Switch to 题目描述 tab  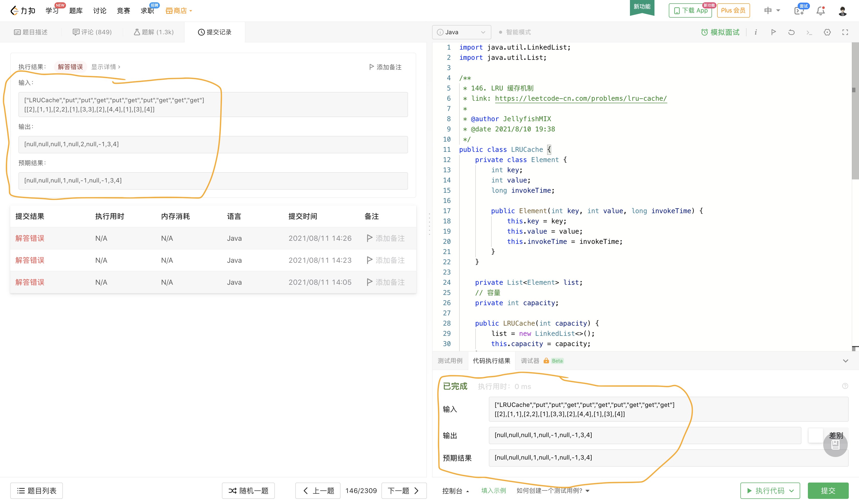coord(31,32)
